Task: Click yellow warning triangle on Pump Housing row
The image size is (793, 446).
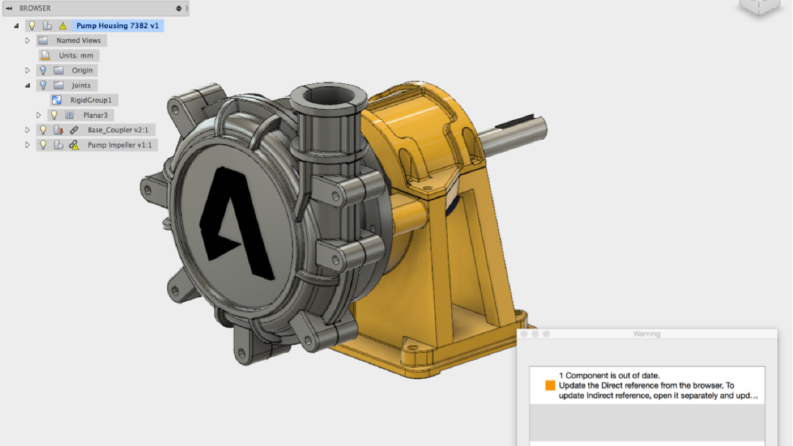Action: click(63, 25)
